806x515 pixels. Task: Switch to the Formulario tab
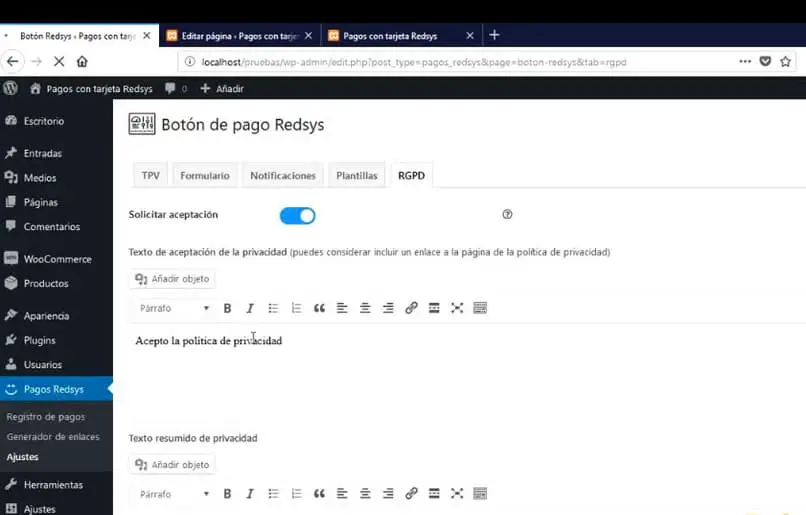click(205, 176)
